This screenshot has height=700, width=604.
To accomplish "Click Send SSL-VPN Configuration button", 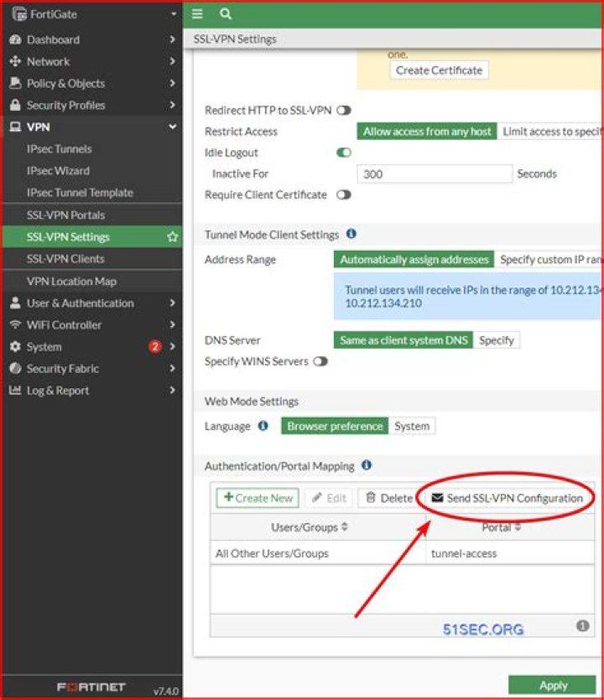I will 507,498.
